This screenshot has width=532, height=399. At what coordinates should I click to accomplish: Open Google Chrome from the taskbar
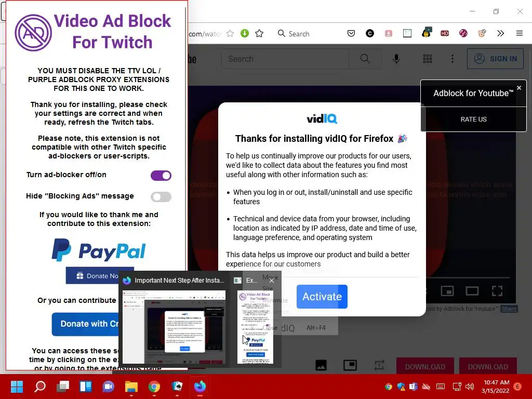(x=154, y=387)
